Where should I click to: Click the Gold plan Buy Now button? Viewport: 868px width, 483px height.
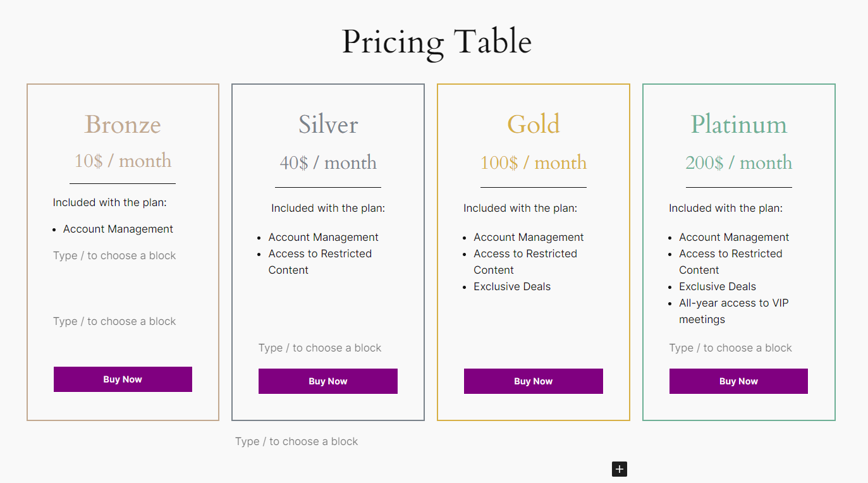pos(534,381)
